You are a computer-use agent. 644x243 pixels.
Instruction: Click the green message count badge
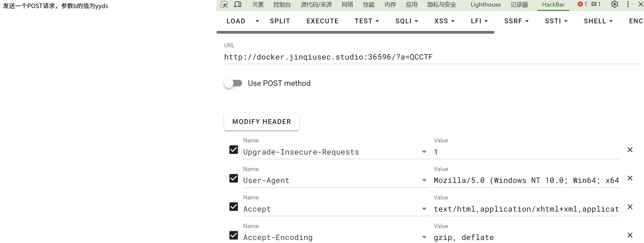[x=596, y=4]
